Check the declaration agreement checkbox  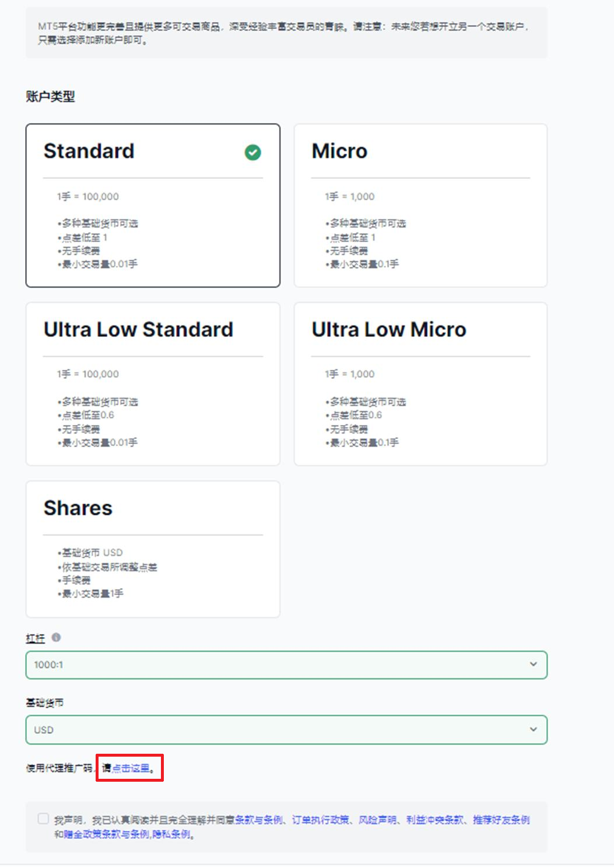43,818
